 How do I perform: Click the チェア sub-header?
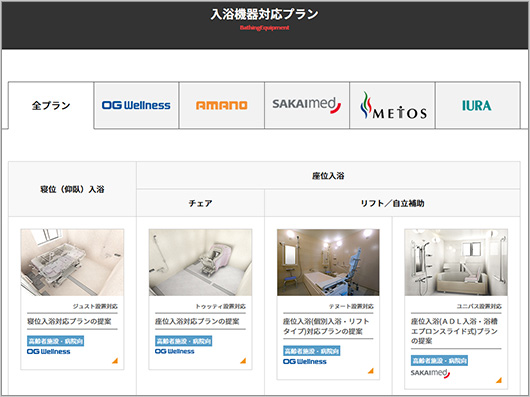pos(200,203)
